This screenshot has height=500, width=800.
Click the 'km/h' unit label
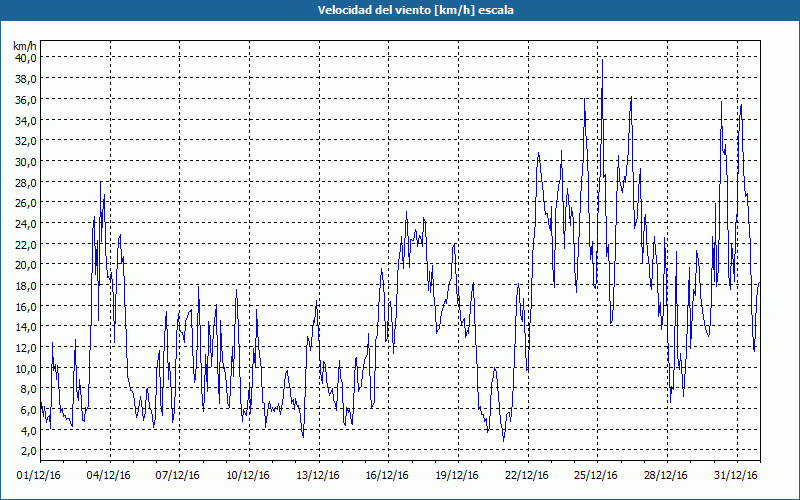click(25, 46)
